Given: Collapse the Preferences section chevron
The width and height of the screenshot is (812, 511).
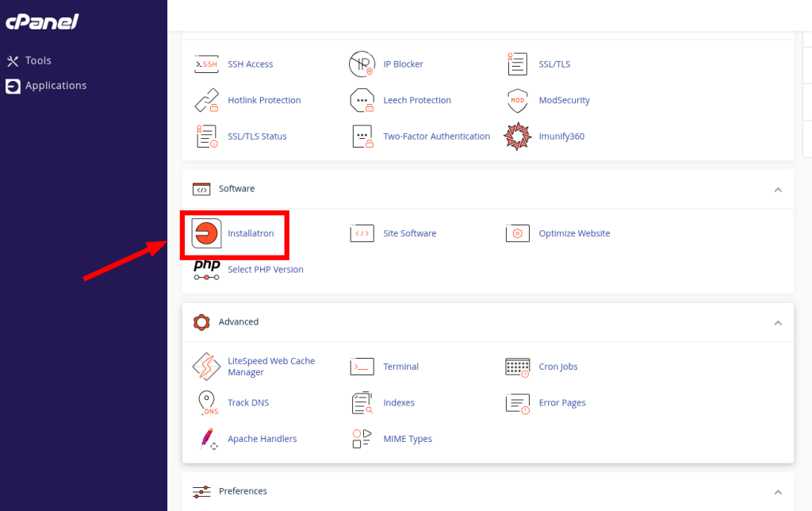Looking at the screenshot, I should click(778, 492).
